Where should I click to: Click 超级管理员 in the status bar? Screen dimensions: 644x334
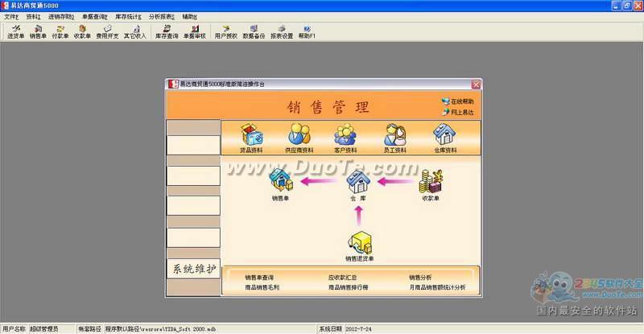[44, 329]
